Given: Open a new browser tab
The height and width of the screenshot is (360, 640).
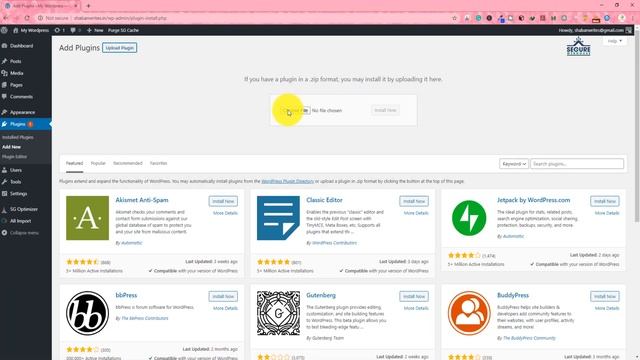Looking at the screenshot, I should 88,6.
